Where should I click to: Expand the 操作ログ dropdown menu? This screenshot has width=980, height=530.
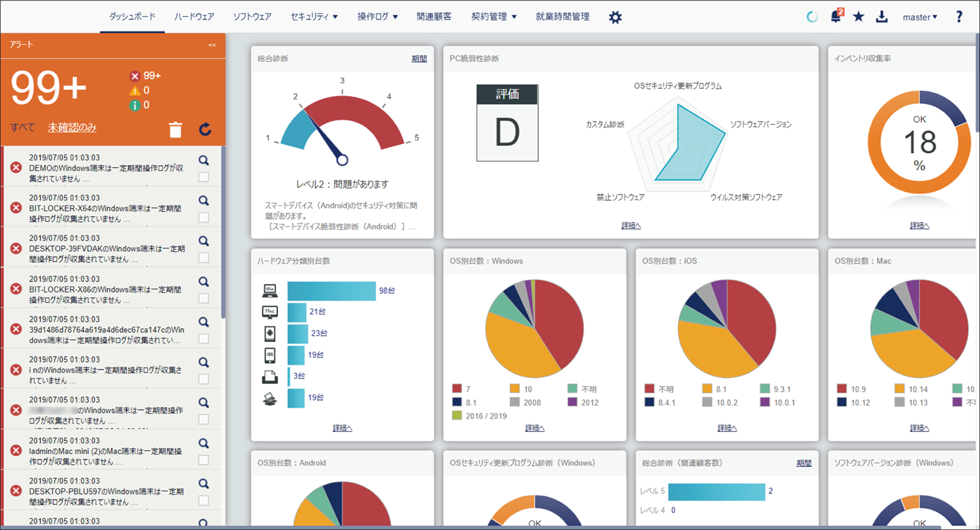[378, 17]
